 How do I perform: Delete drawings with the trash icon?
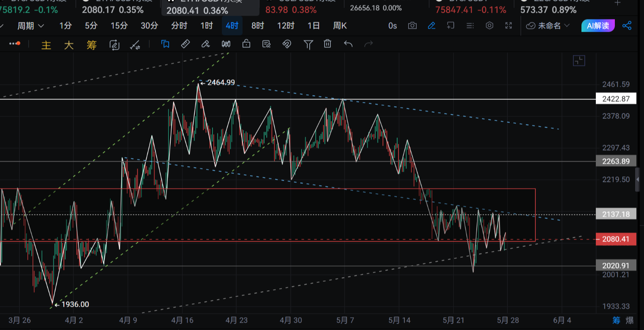327,44
